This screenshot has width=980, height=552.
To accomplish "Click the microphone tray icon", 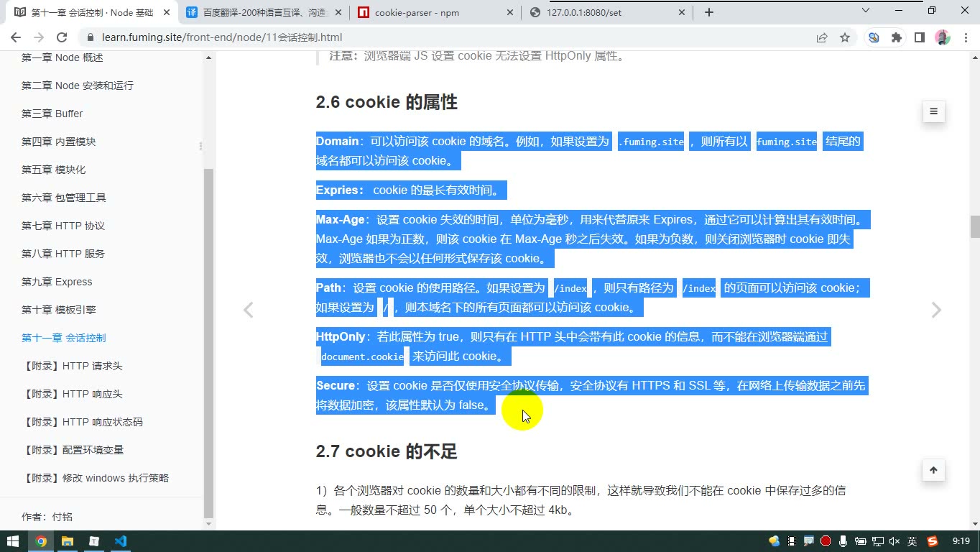I will (843, 541).
